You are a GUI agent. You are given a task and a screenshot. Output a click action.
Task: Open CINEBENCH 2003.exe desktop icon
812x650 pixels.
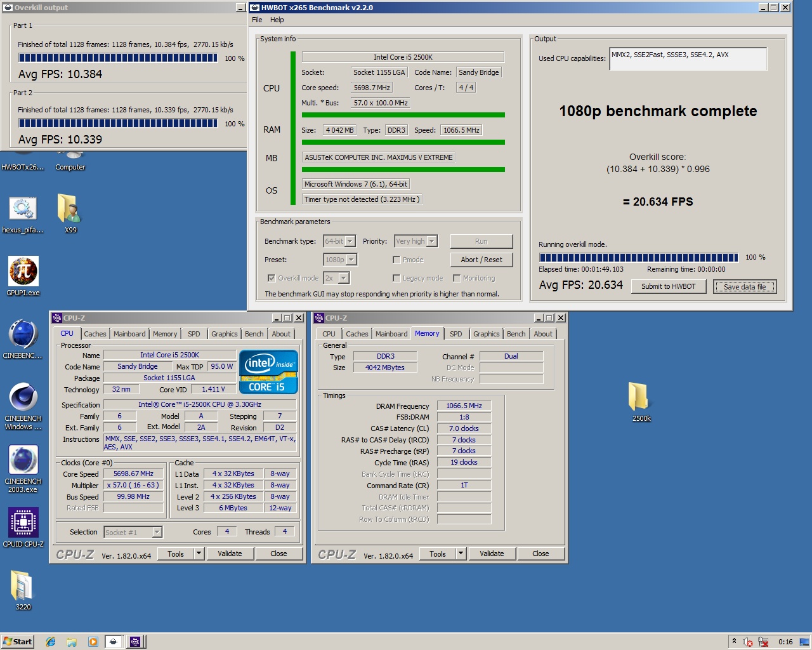pyautogui.click(x=23, y=468)
